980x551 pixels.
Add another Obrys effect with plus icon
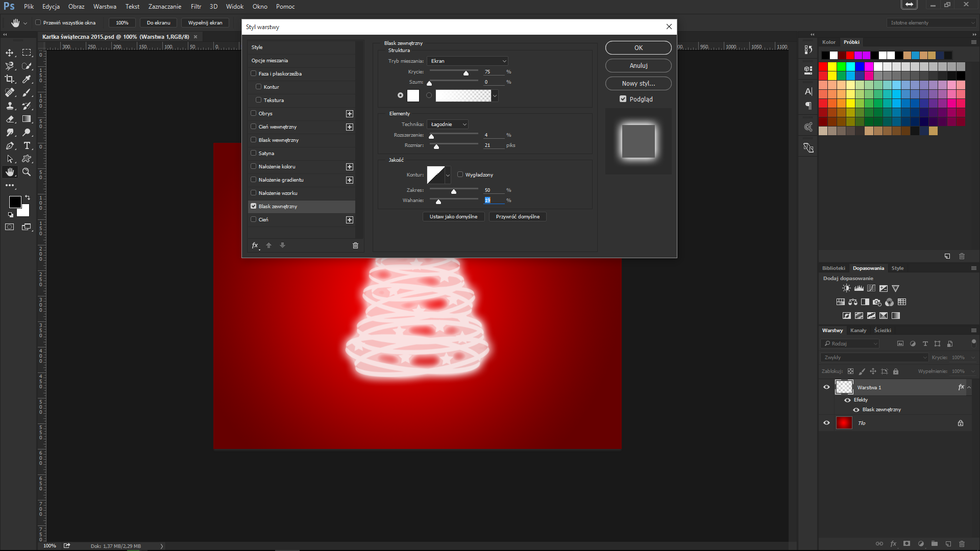click(x=350, y=114)
